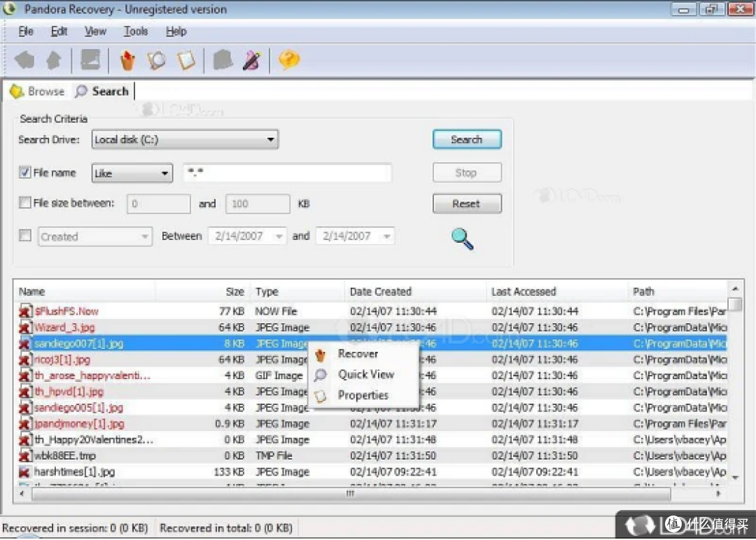Open the File menu
Viewport: 756px width, 540px height.
pyautogui.click(x=26, y=31)
